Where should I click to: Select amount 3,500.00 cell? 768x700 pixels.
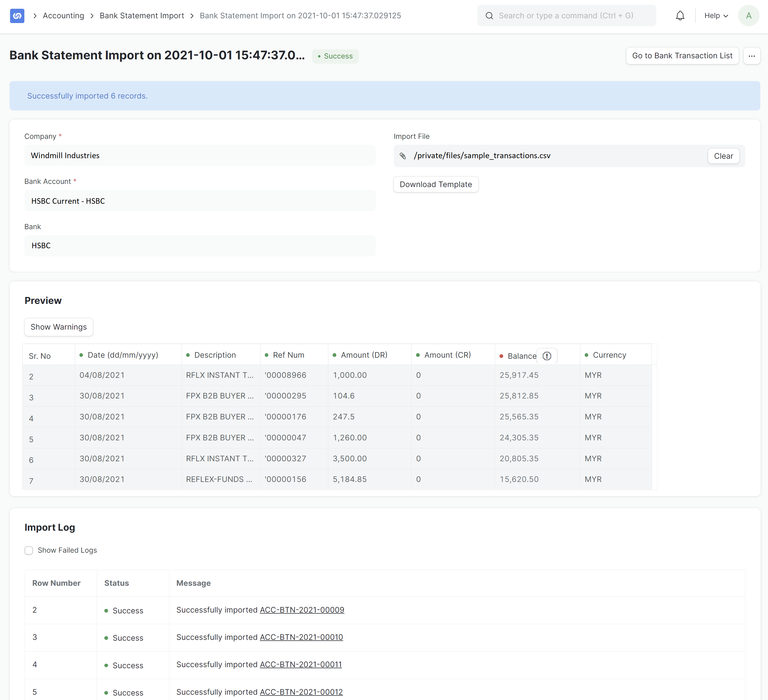(x=369, y=459)
